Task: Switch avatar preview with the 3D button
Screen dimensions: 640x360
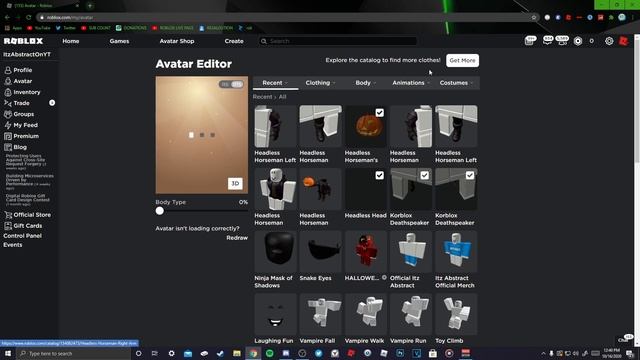Action: pyautogui.click(x=235, y=184)
